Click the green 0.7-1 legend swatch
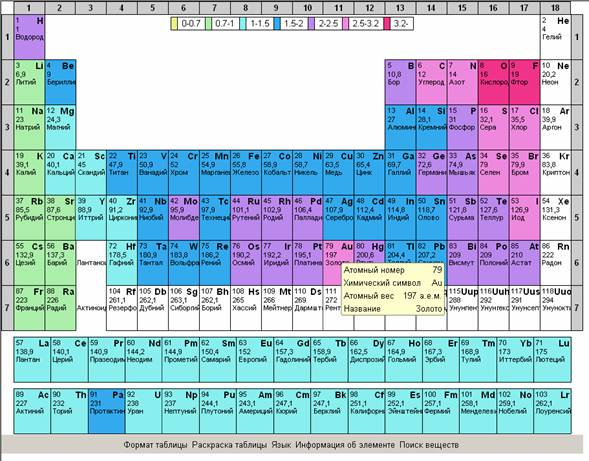The height and width of the screenshot is (461, 589). (x=208, y=24)
